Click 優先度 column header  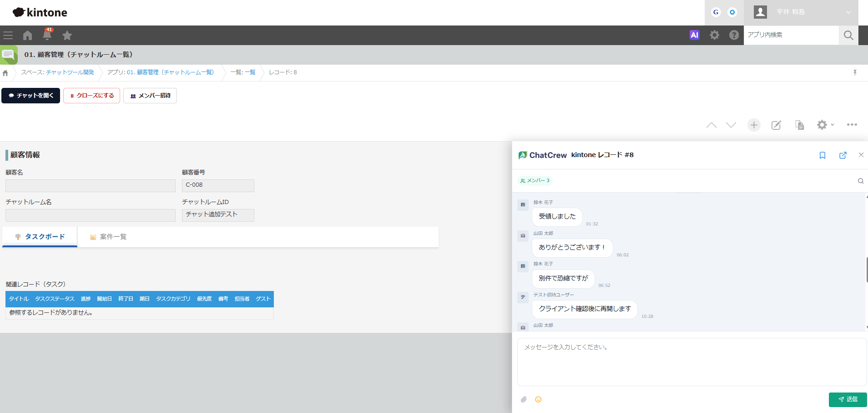[204, 299]
